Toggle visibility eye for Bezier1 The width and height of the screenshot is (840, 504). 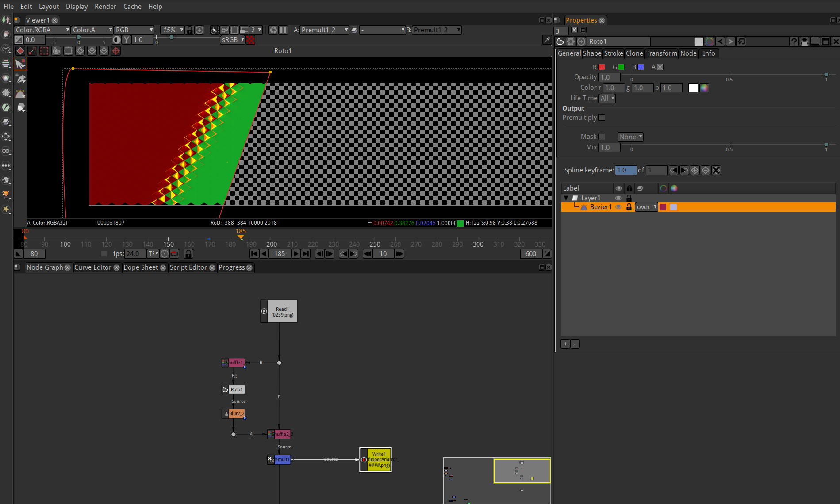pyautogui.click(x=618, y=207)
